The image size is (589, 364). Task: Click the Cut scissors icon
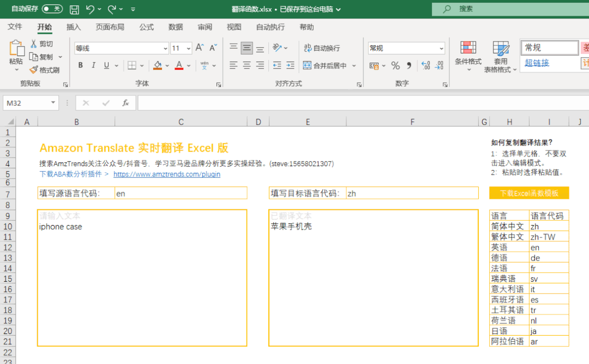coord(34,44)
